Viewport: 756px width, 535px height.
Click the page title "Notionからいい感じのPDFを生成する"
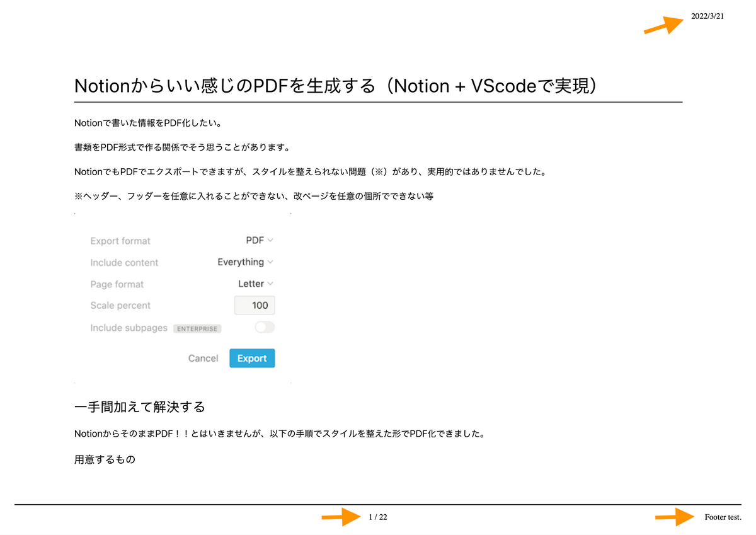point(335,86)
